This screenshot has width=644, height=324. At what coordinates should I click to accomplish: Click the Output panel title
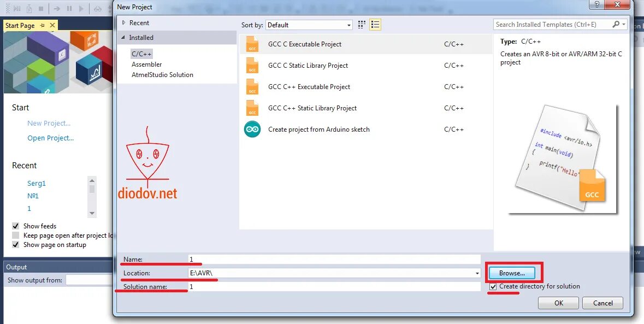pos(16,267)
